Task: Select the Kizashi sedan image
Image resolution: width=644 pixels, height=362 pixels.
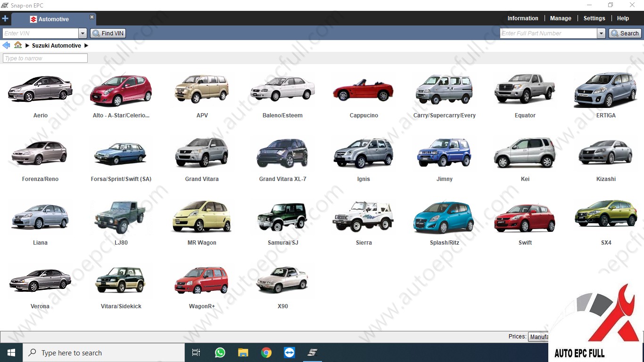Action: point(605,152)
